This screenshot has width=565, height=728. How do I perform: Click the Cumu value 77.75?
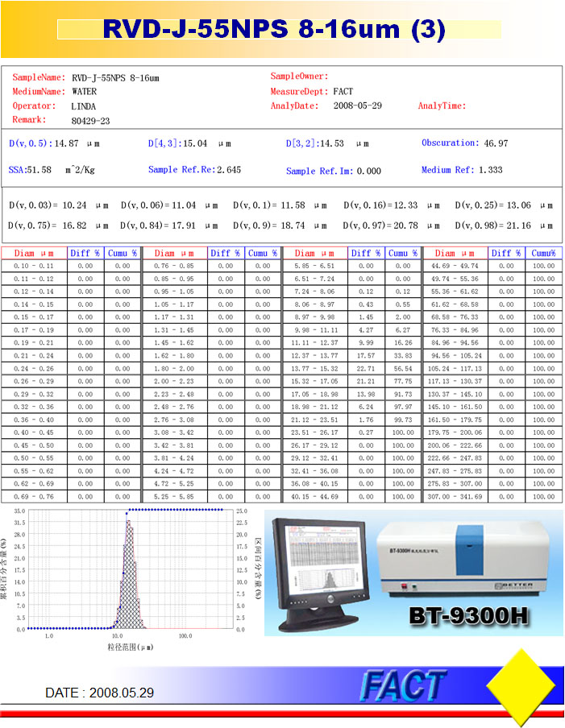403,381
